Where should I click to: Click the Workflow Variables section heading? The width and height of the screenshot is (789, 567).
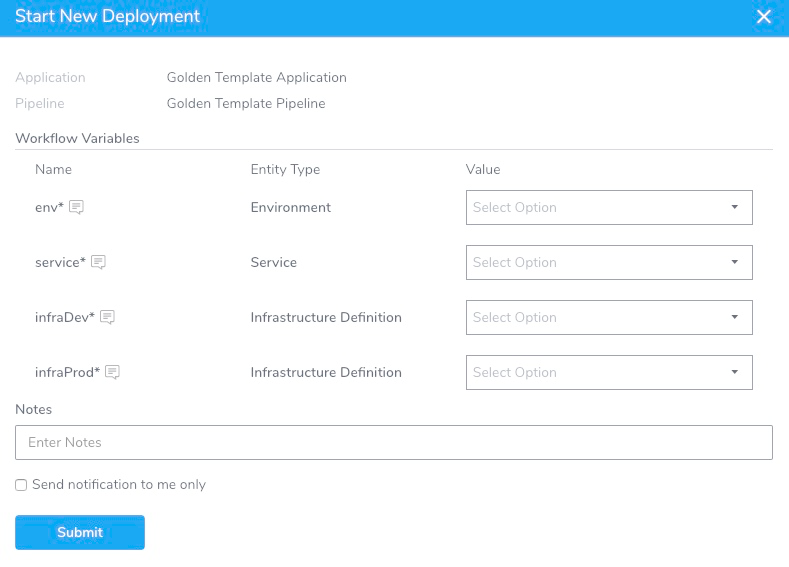[x=77, y=138]
